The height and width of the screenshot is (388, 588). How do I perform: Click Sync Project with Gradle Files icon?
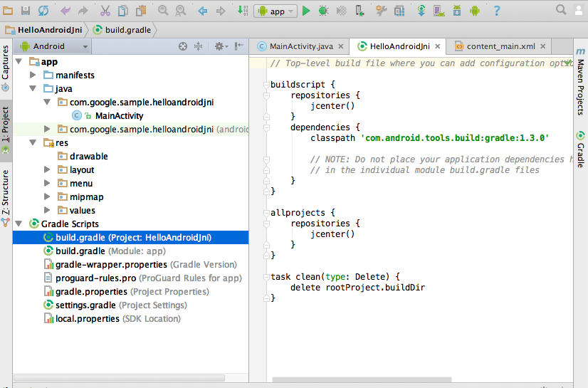point(421,11)
